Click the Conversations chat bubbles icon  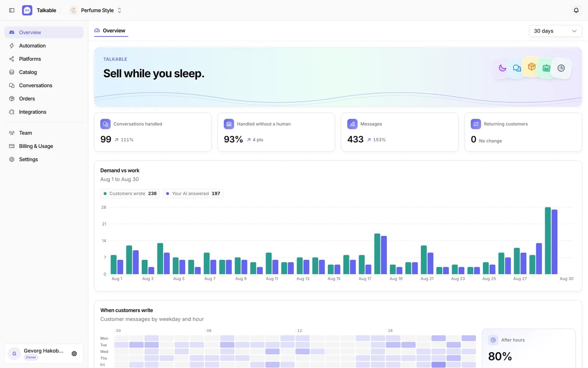[x=12, y=85]
